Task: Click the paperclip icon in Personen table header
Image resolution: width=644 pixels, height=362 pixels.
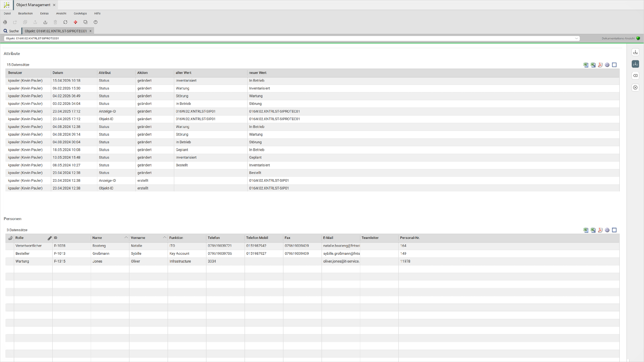Action: 10,238
